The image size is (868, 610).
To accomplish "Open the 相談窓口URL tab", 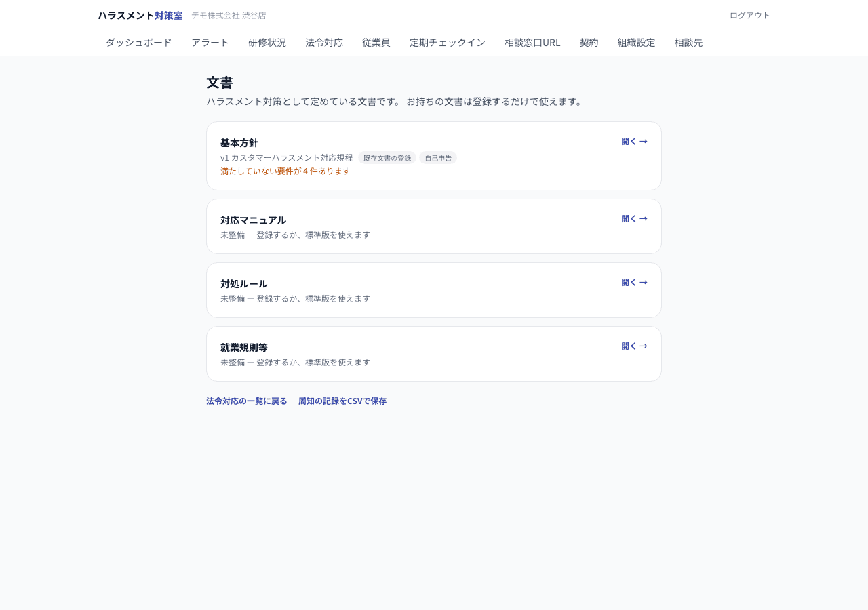I will (x=532, y=42).
